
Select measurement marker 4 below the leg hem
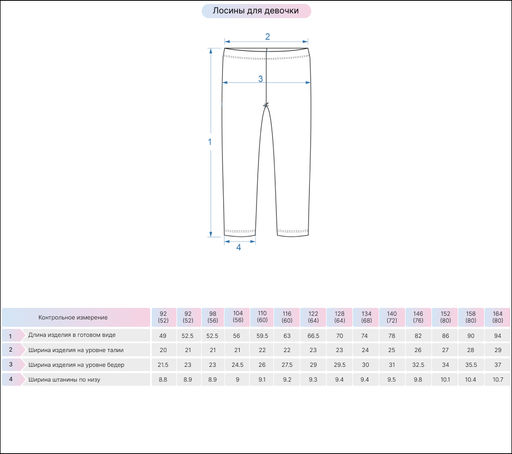(238, 247)
